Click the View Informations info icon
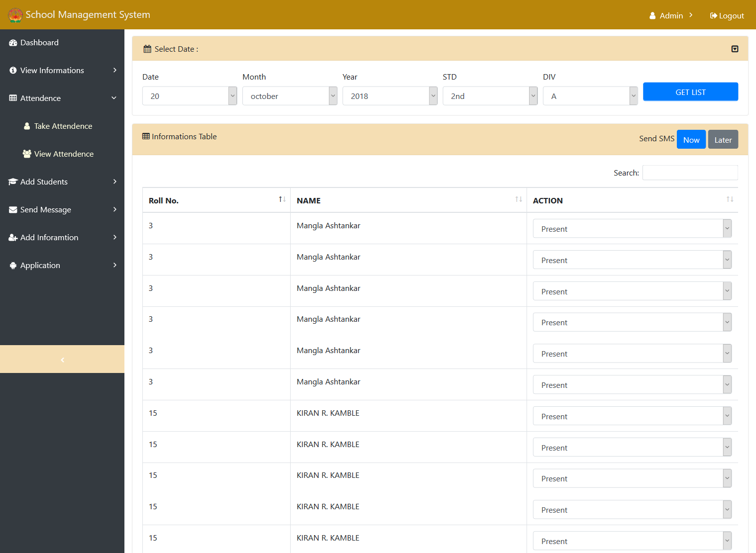This screenshot has width=756, height=553. tap(13, 71)
